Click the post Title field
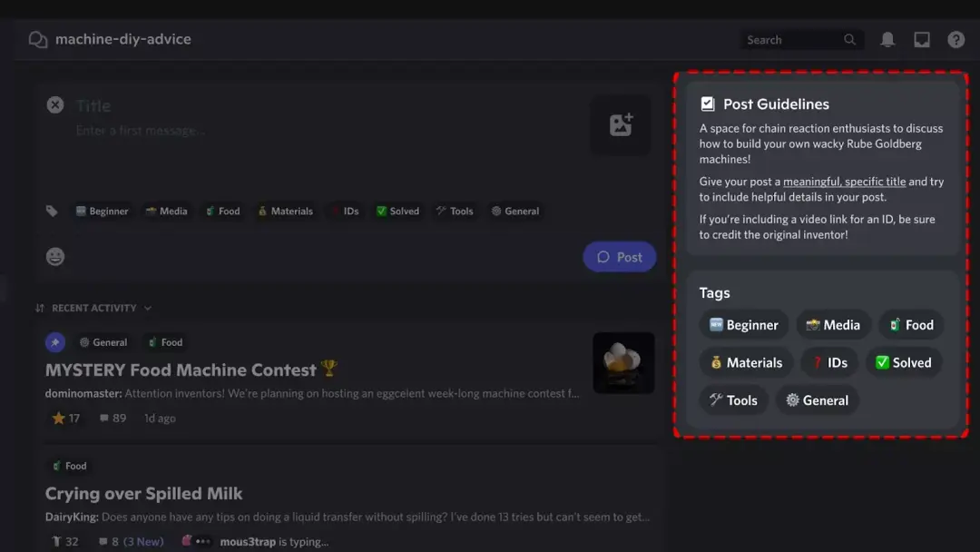980x552 pixels. [x=93, y=105]
